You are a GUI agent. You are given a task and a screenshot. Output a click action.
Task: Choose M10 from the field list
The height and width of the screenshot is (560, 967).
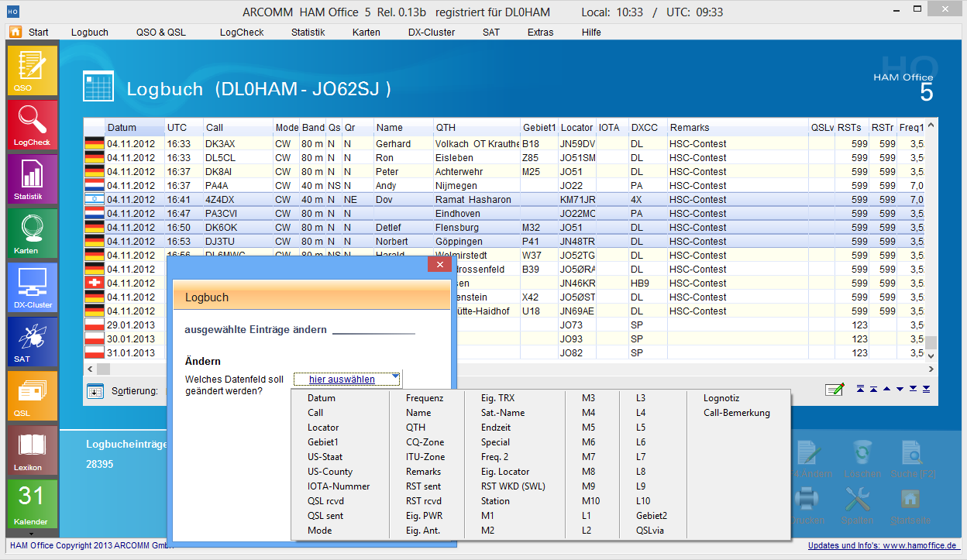click(x=590, y=501)
